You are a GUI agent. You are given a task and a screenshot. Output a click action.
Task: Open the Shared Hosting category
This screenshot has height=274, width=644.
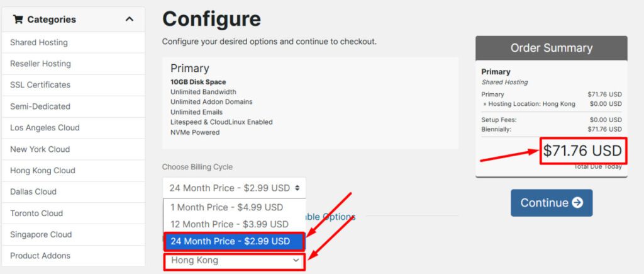tap(39, 43)
